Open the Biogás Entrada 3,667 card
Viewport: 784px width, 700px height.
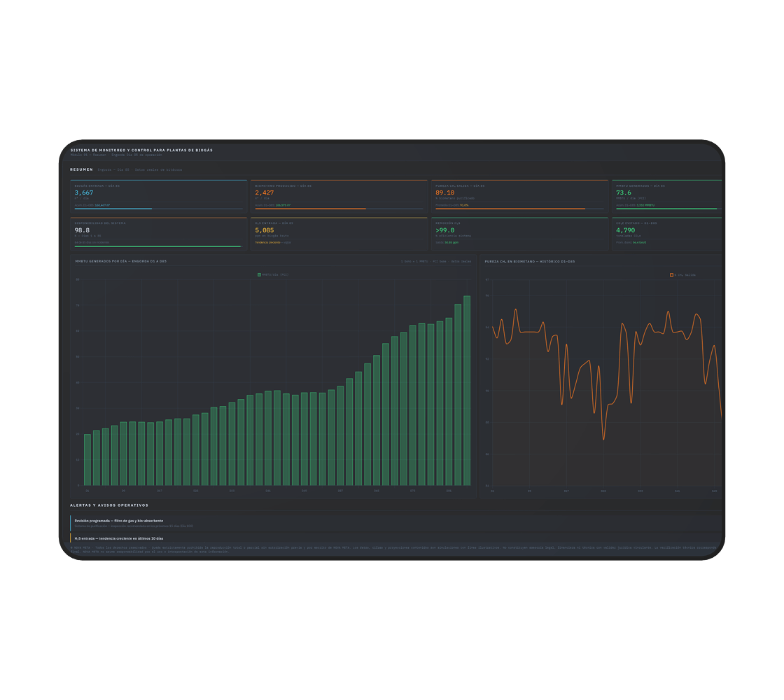pos(158,196)
